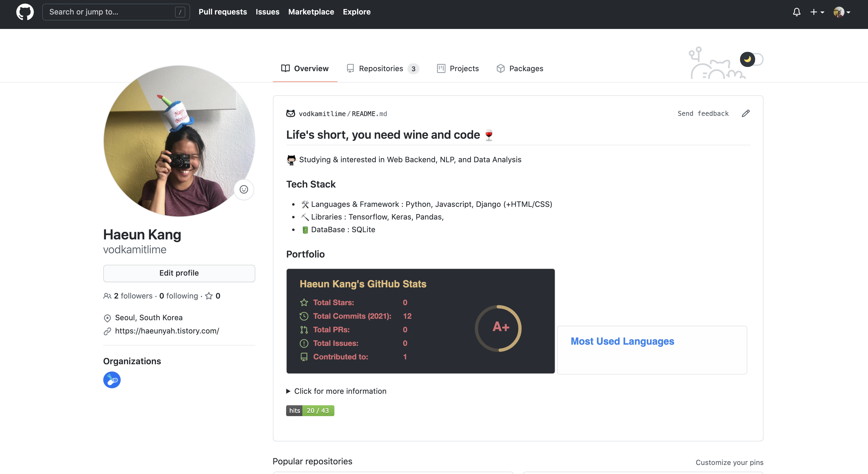
Task: Click the set status smiley icon
Action: 244,190
